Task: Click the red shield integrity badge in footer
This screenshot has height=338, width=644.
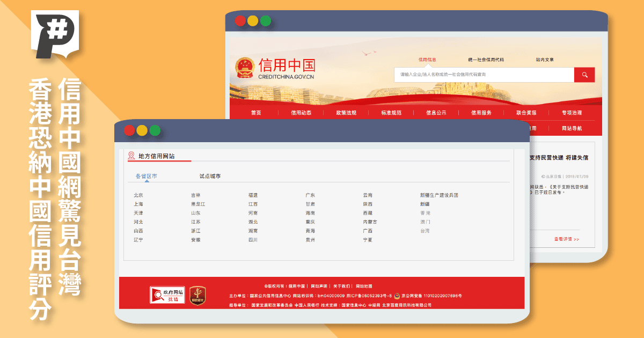Action: point(197,296)
